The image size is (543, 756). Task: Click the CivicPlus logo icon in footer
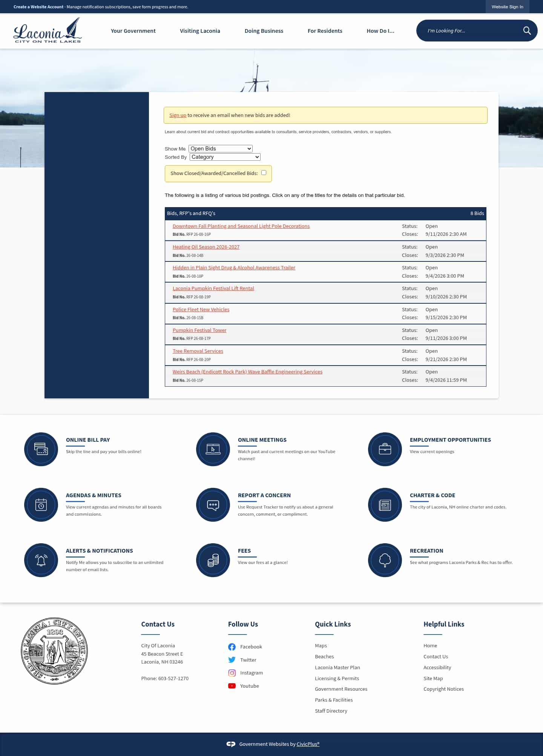coord(231,744)
